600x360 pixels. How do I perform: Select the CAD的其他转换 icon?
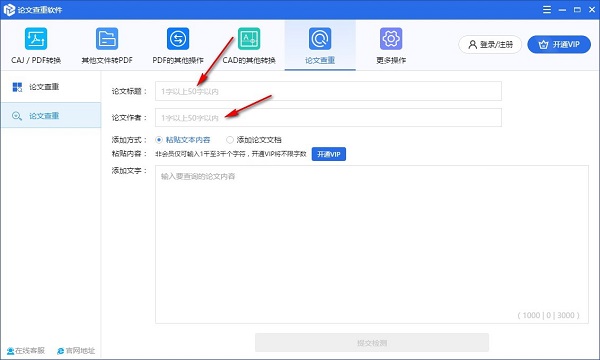[249, 39]
